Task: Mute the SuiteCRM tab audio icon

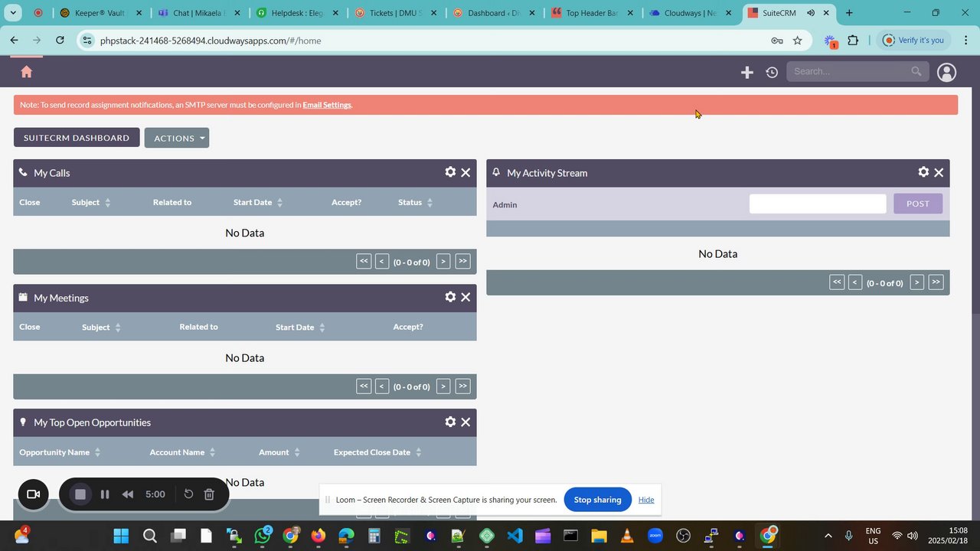Action: [x=811, y=13]
